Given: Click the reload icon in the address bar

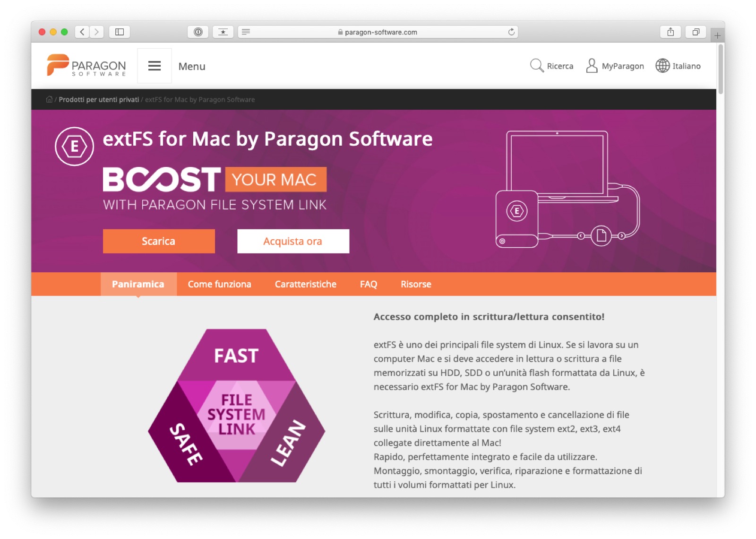Looking at the screenshot, I should (x=512, y=32).
